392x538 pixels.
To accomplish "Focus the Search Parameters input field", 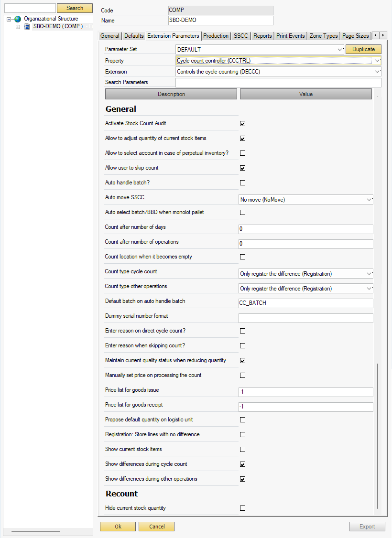I will 278,83.
